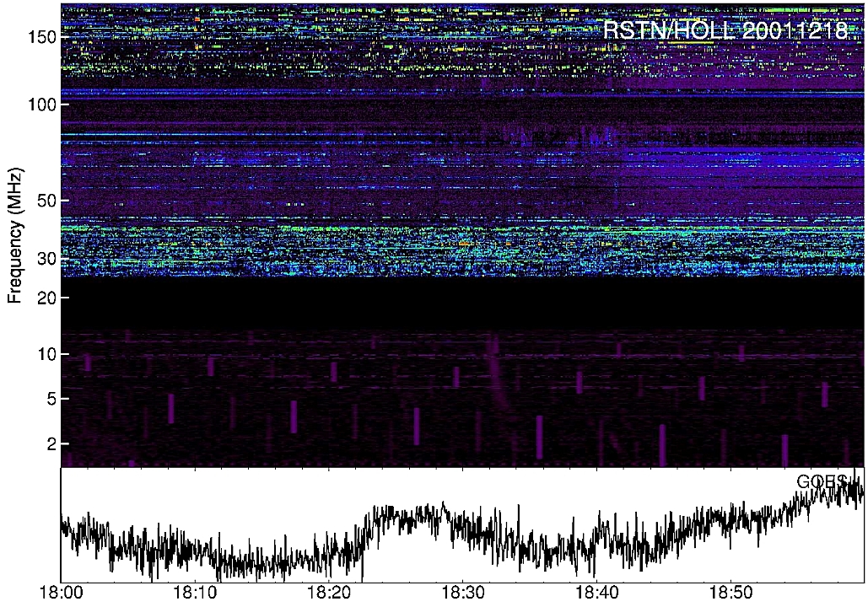Click the 10 frequency tick label
This screenshot has height=607, width=868.
click(x=47, y=354)
